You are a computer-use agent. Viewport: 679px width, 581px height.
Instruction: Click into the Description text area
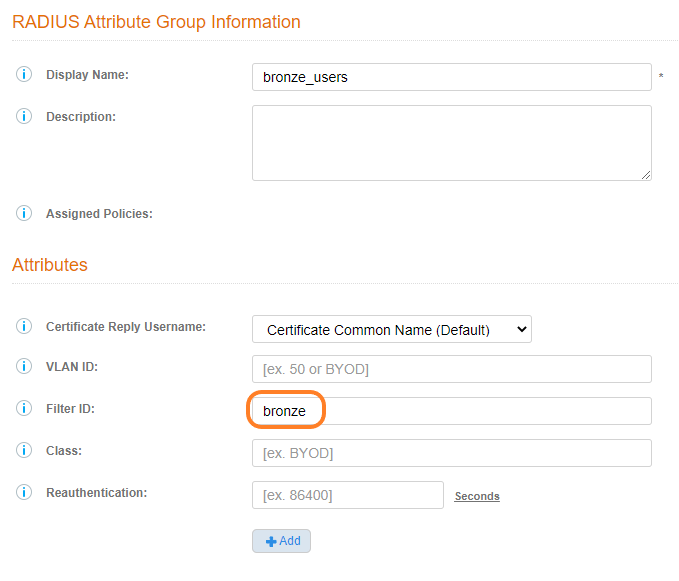451,143
